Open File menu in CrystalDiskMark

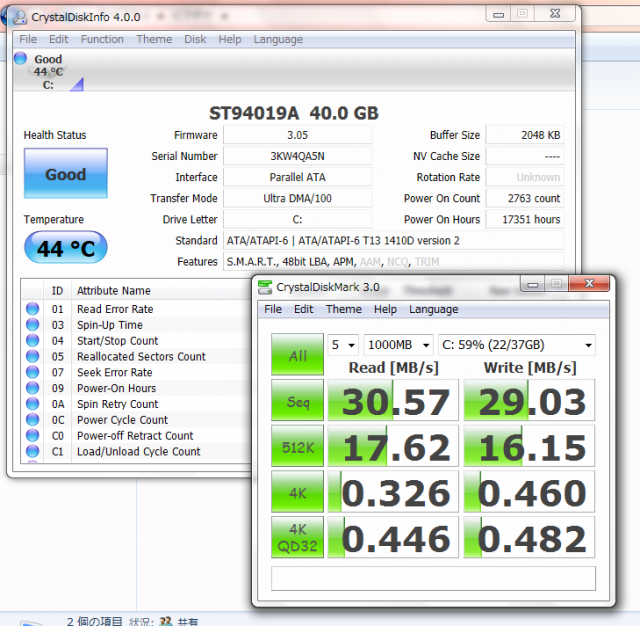(x=273, y=309)
